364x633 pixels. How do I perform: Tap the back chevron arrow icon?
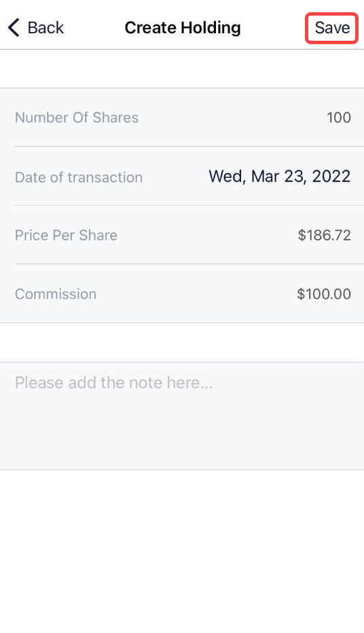click(14, 28)
